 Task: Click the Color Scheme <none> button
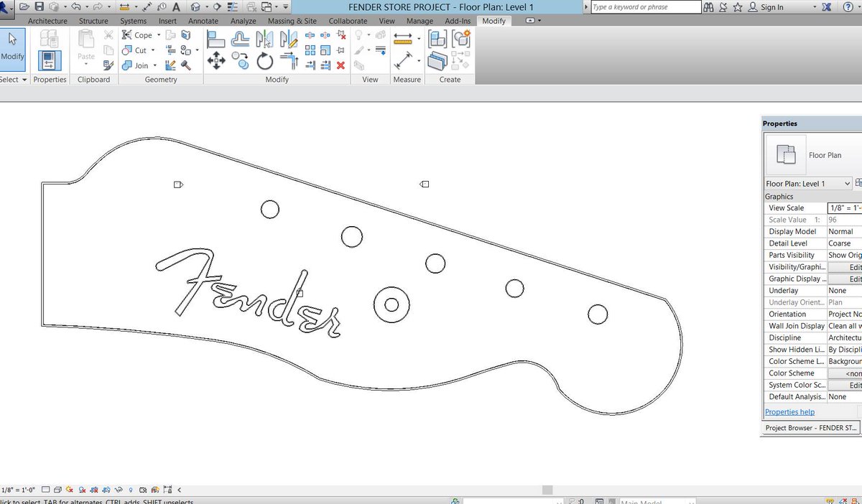point(845,373)
